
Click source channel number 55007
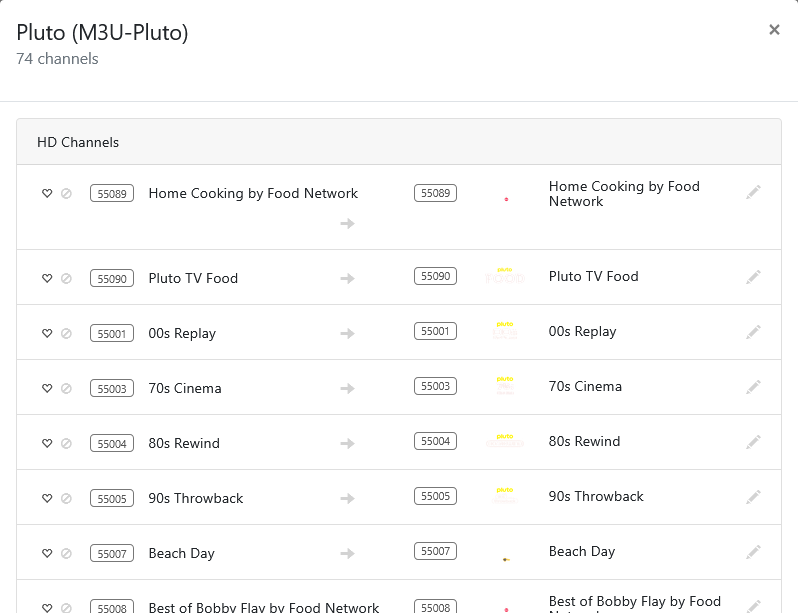point(112,553)
